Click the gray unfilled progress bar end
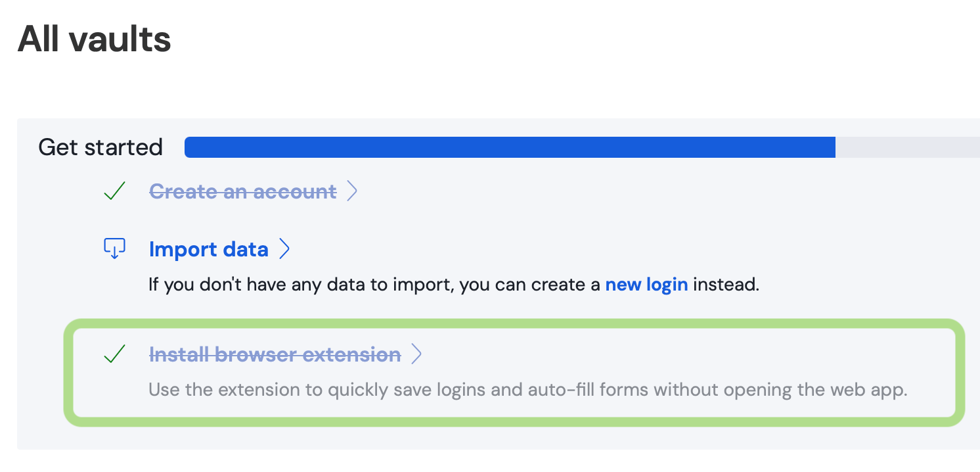Image resolution: width=980 pixels, height=472 pixels. coord(906,147)
